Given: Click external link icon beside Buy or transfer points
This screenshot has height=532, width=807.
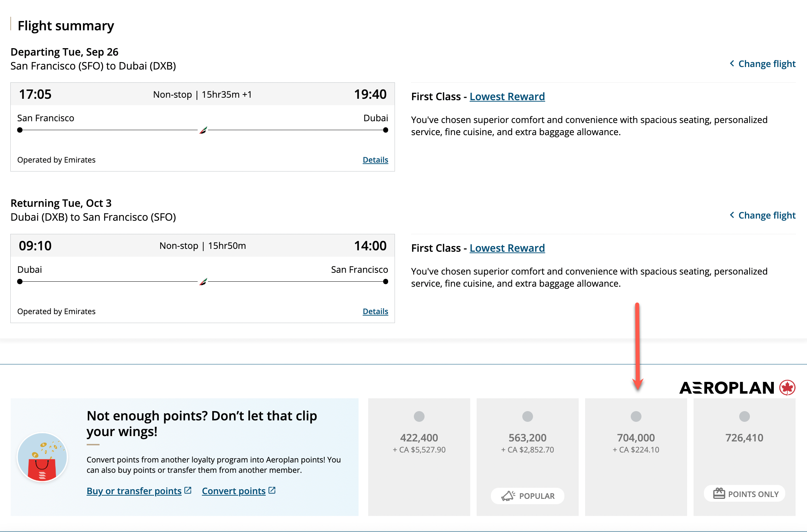Looking at the screenshot, I should pyautogui.click(x=188, y=491).
